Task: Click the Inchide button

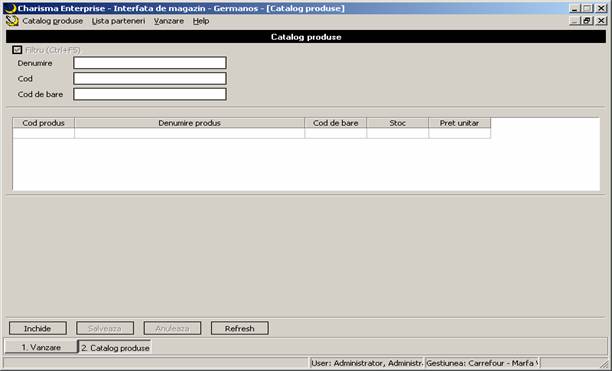Action: [38, 328]
